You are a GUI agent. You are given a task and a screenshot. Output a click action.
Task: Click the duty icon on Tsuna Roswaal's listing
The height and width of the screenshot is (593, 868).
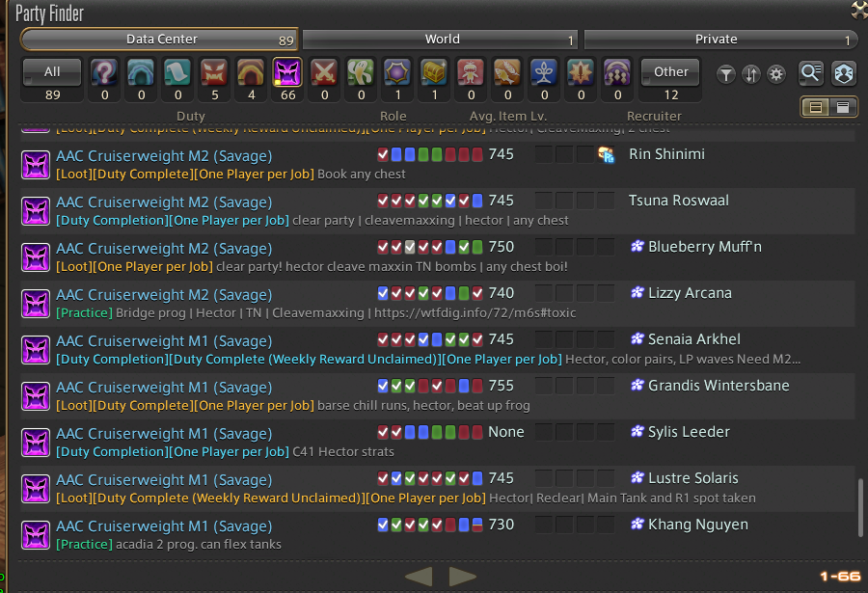pos(36,211)
